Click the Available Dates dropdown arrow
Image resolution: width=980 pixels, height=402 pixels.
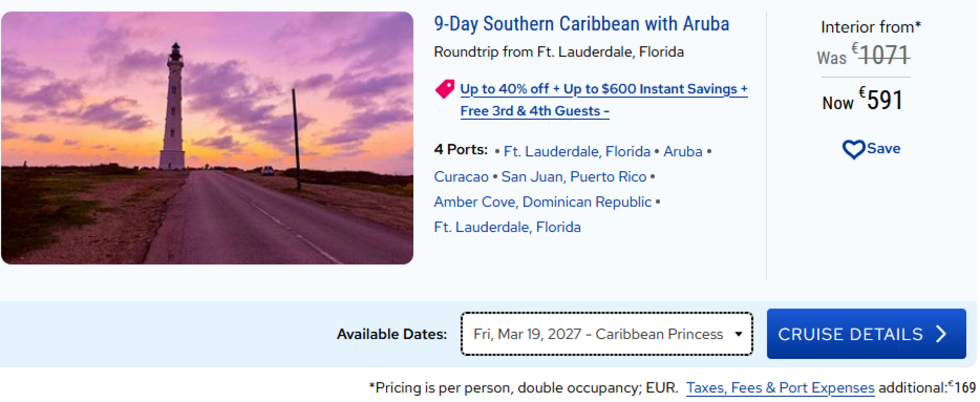click(x=738, y=334)
